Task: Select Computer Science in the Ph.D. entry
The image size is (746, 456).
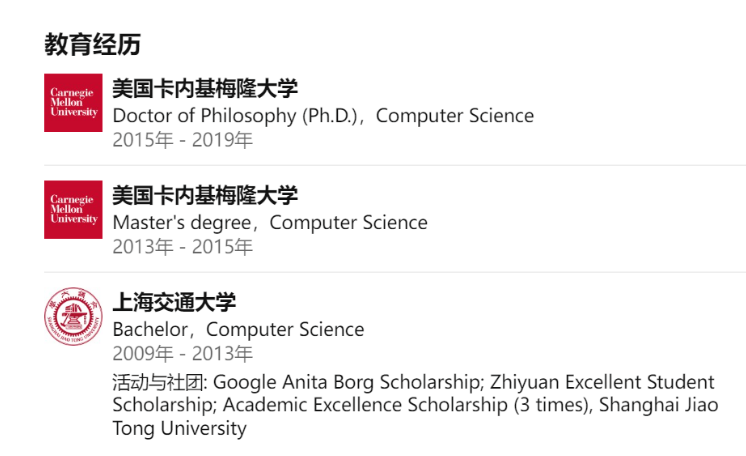Action: (x=455, y=116)
